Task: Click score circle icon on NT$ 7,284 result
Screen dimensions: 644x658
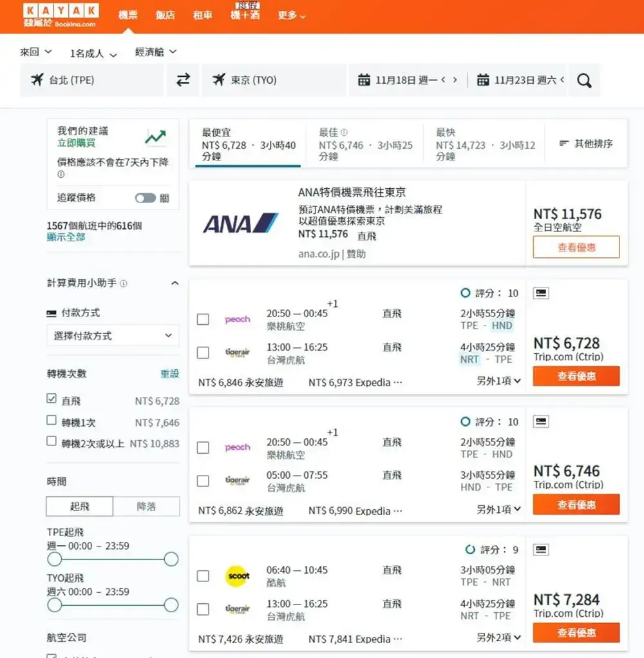Action: coord(470,549)
